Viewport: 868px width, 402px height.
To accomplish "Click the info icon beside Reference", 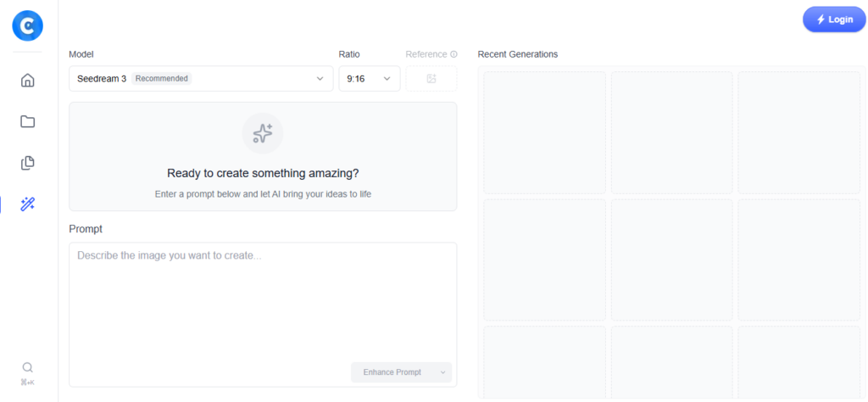I will tap(453, 54).
